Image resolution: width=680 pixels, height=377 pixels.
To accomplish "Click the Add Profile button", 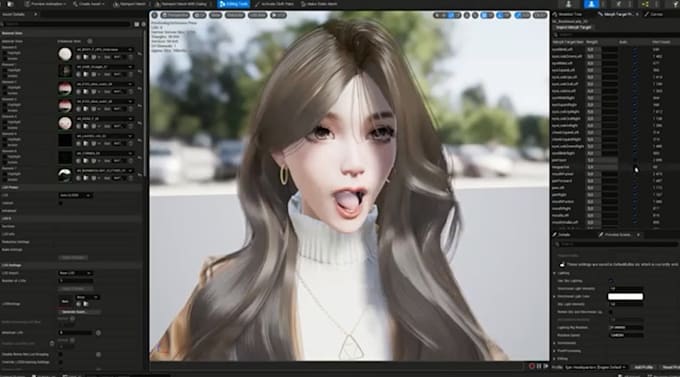I will [644, 367].
